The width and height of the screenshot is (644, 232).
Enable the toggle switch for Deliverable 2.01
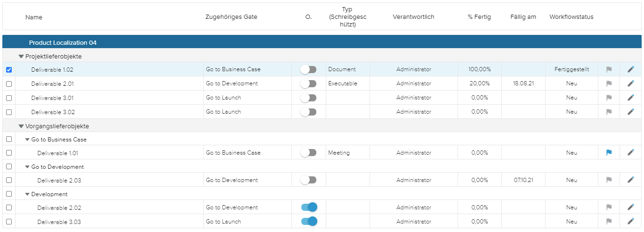click(309, 84)
